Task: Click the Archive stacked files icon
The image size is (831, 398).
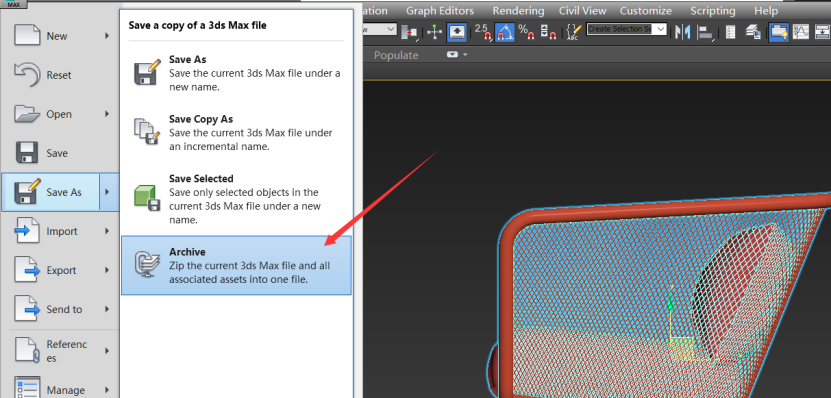Action: click(147, 264)
